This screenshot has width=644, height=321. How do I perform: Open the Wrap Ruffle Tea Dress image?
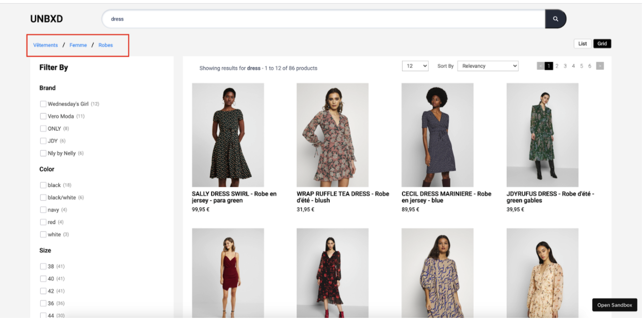332,135
